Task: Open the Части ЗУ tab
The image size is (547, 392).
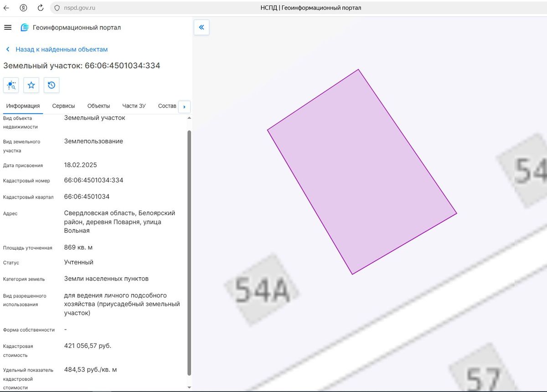Action: (x=134, y=106)
